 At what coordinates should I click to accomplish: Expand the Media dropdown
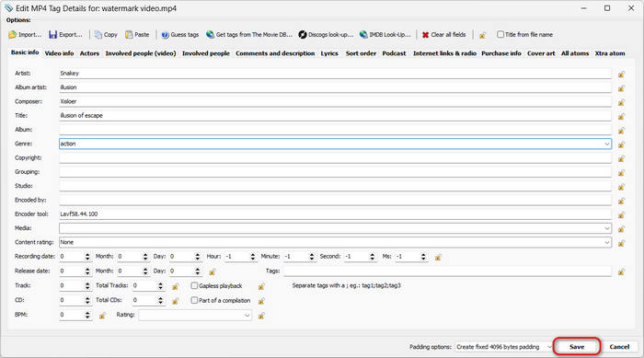click(x=606, y=228)
